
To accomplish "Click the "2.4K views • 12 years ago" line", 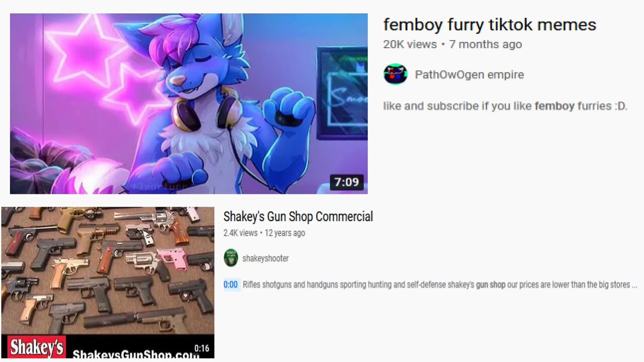I will pyautogui.click(x=264, y=233).
